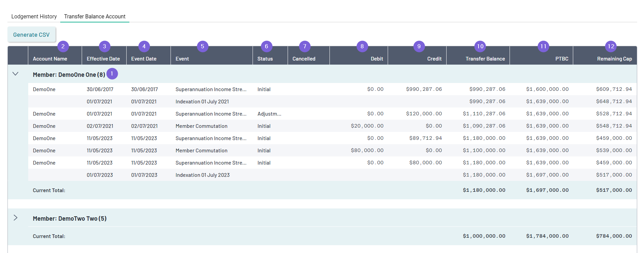
Task: Click PTBC value $1,600,000.00
Action: (x=547, y=89)
